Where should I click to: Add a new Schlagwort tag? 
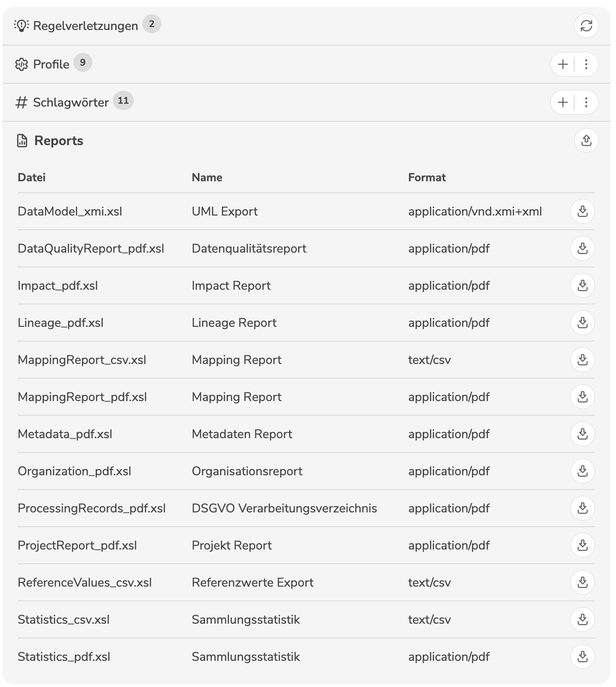click(562, 102)
